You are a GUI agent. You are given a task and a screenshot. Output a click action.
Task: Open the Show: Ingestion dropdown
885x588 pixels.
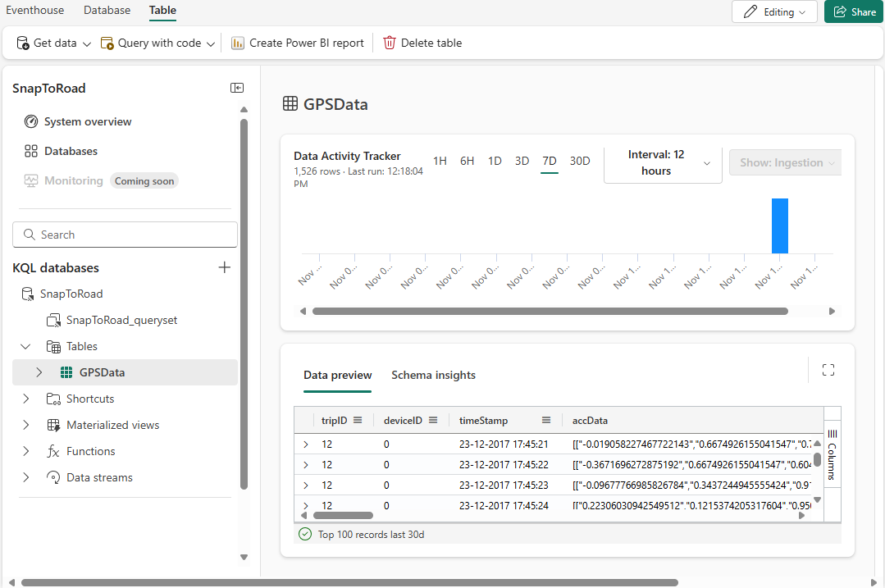point(785,162)
